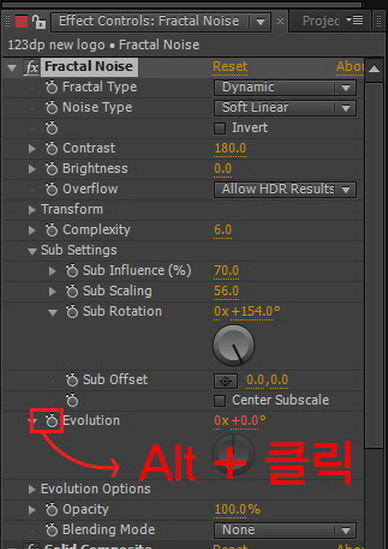
Task: Collapse the Sub Settings group
Action: (x=32, y=251)
